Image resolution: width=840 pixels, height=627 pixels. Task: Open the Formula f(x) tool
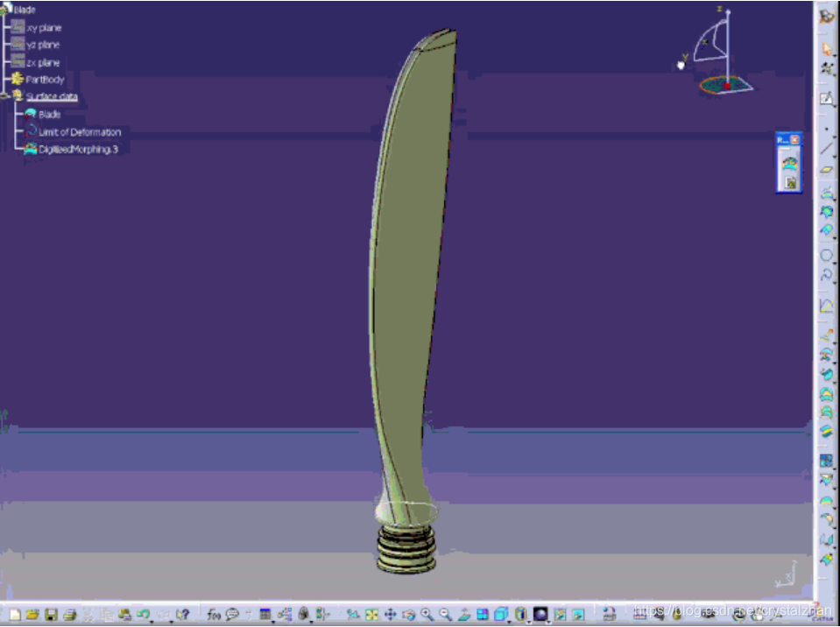(x=214, y=615)
